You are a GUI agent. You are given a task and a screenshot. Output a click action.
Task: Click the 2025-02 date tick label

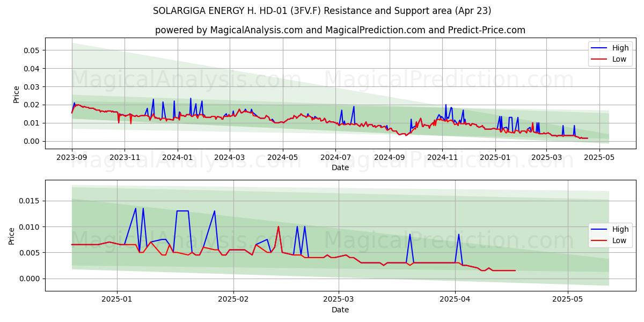click(234, 300)
